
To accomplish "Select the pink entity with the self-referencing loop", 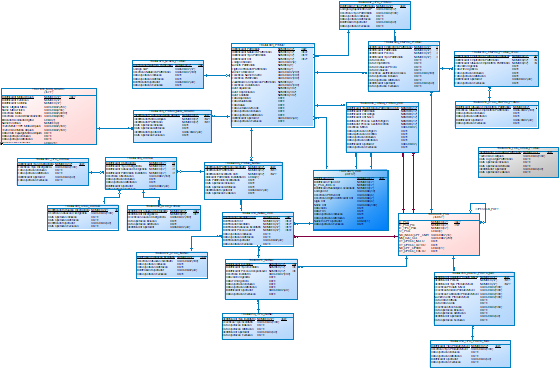I will [x=439, y=234].
